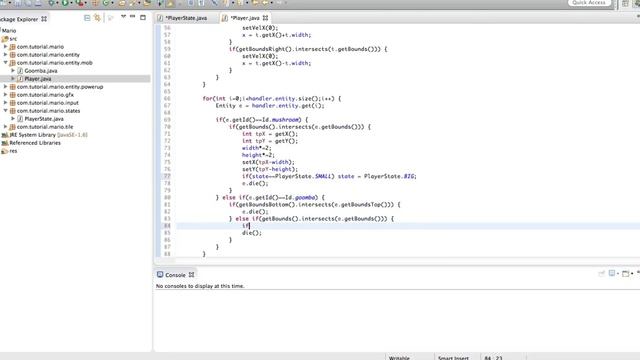Expand the com.tutorial.mario.entity package
Image resolution: width=640 pixels, height=360 pixels.
click(x=6, y=55)
